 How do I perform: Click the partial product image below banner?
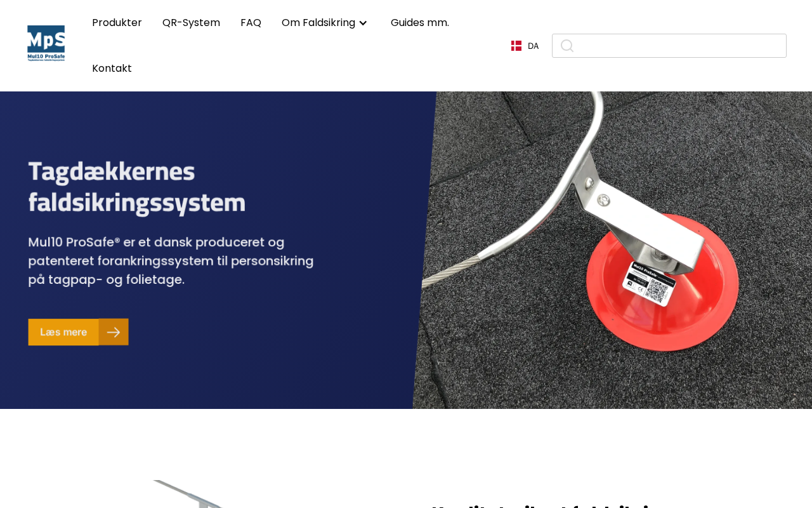coord(190,494)
